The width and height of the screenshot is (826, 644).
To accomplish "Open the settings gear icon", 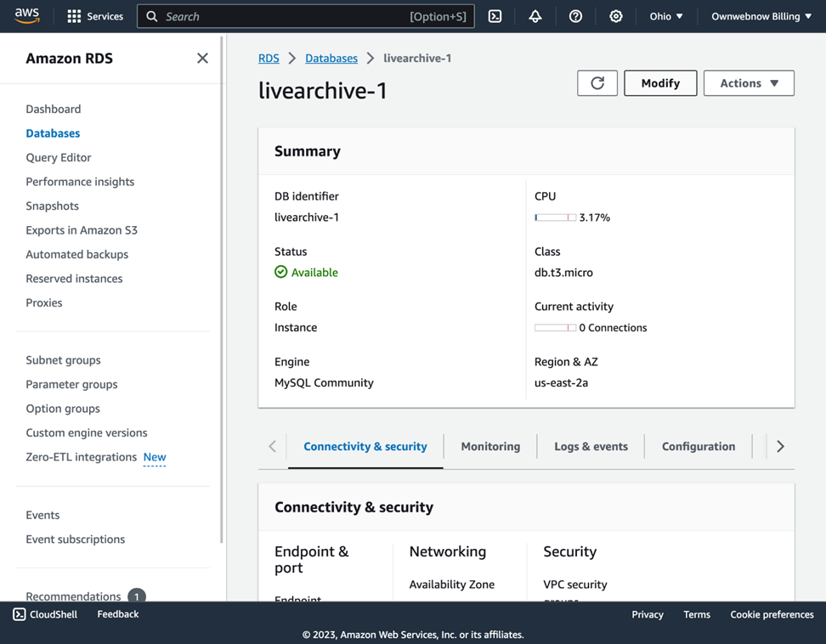I will [x=616, y=16].
